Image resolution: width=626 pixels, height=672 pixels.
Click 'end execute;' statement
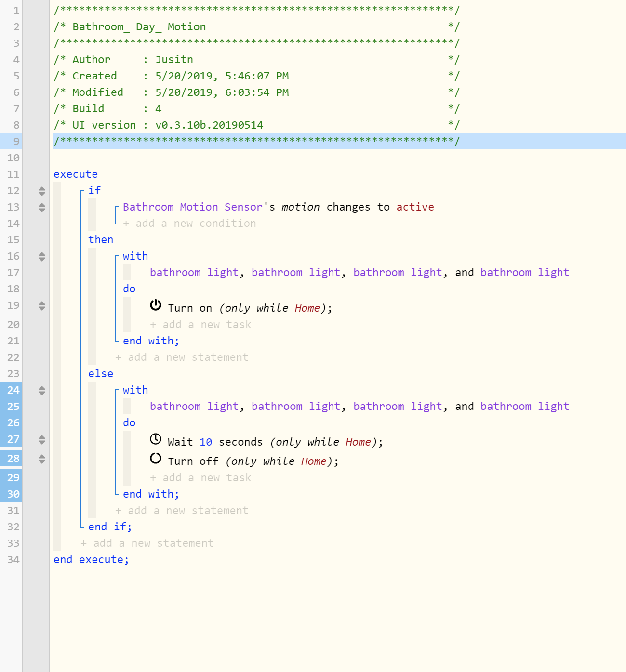[91, 559]
